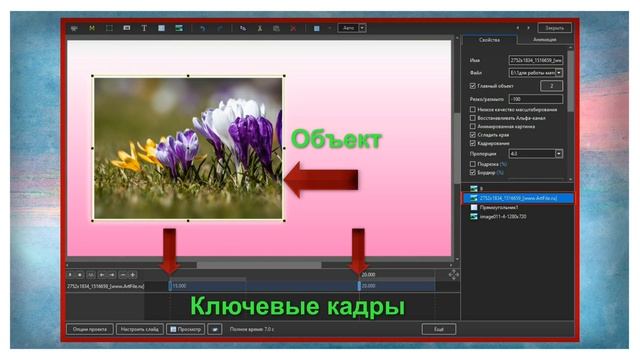Click the canvas horizontal scrollbar
Screen dimensions: 640x360
click(259, 265)
